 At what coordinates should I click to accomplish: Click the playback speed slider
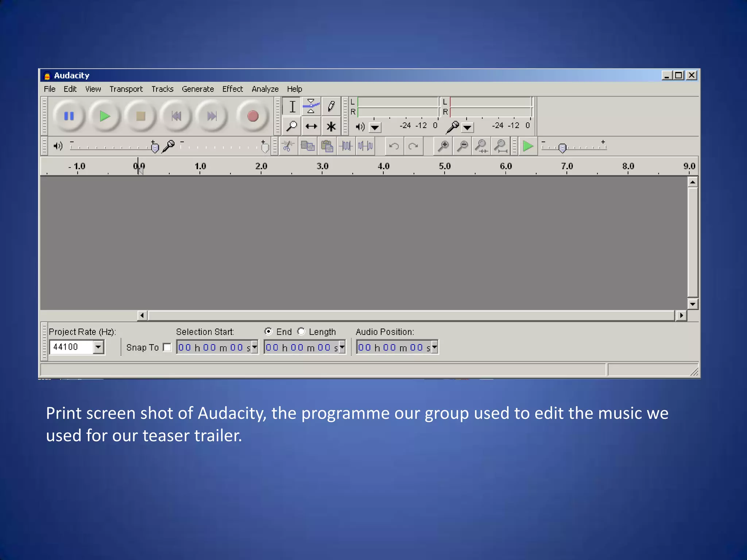[574, 146]
